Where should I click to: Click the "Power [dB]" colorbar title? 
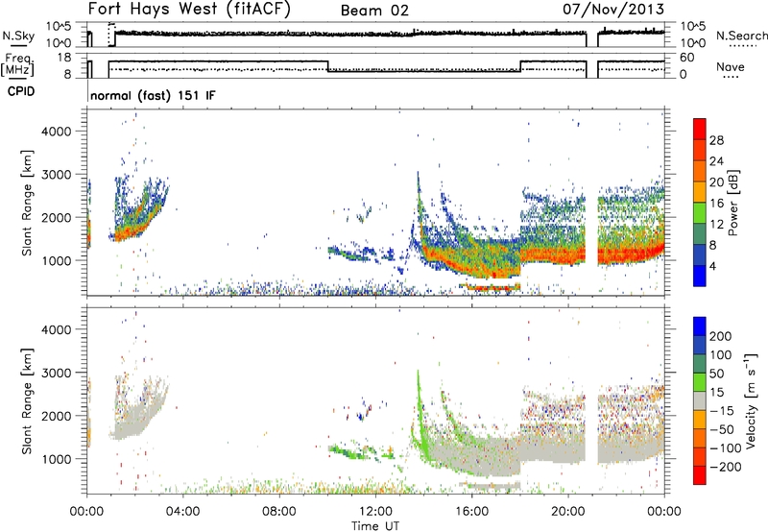tap(732, 203)
